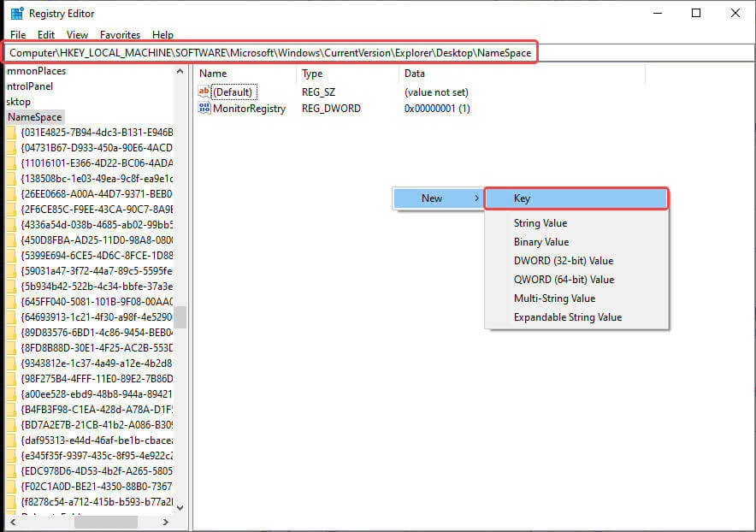
Task: Open the File menu
Action: (x=18, y=35)
